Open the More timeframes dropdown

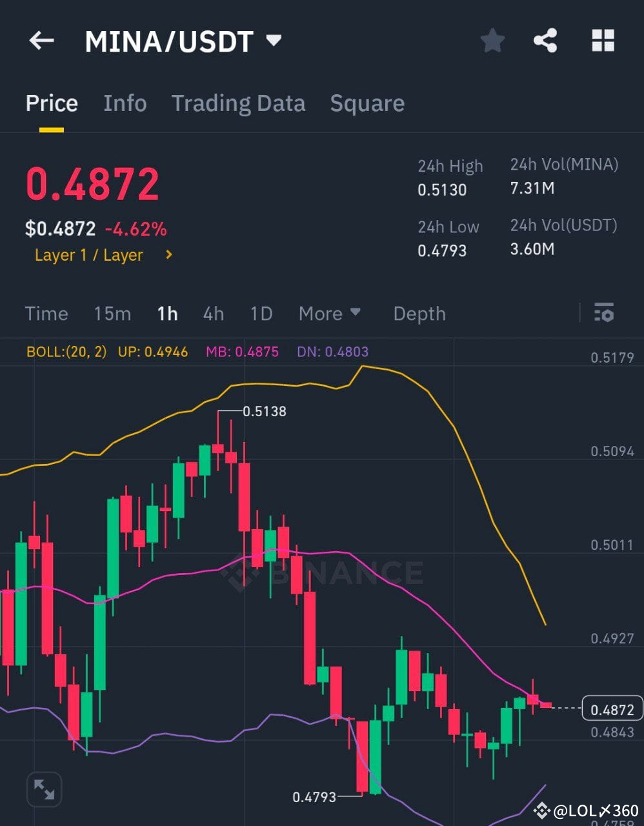[329, 313]
